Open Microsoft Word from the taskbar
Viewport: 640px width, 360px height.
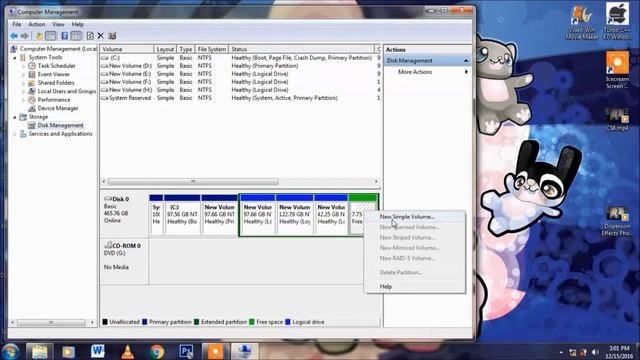[98, 351]
